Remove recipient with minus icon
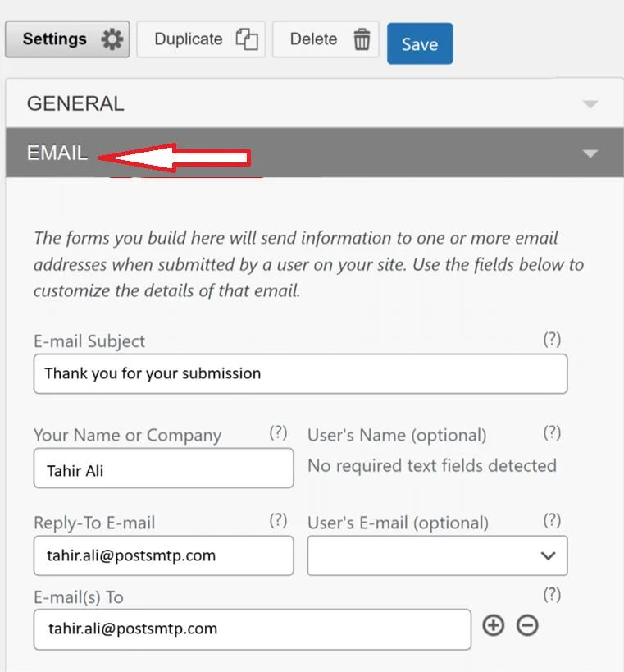 (x=527, y=626)
